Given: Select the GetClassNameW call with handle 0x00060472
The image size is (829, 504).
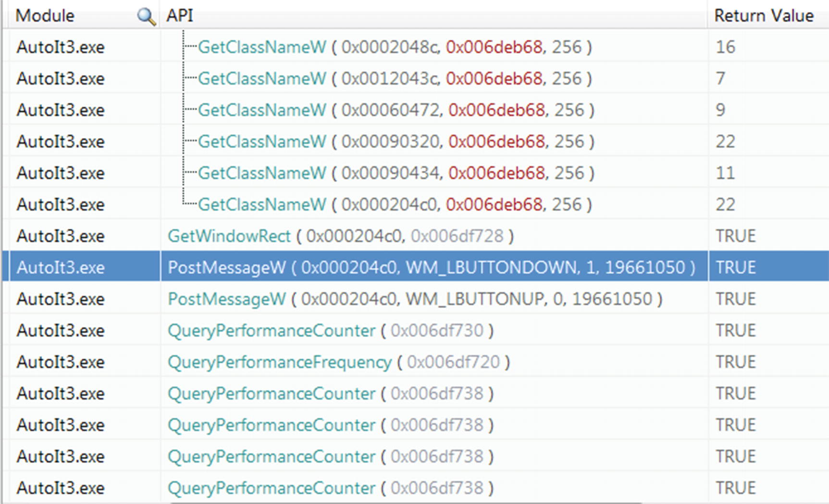Looking at the screenshot, I should coord(396,110).
